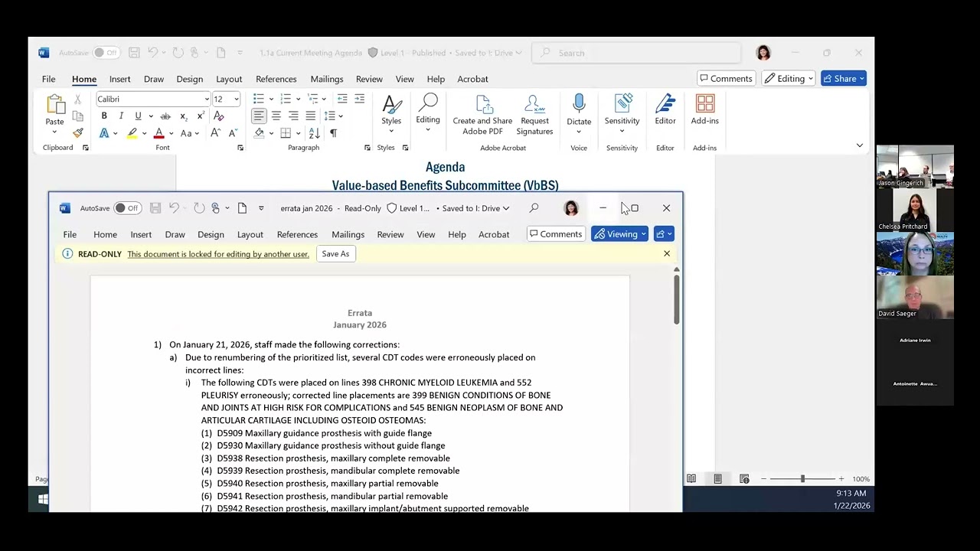This screenshot has width=980, height=551.
Task: Open the Editing search group in ribbon
Action: [x=428, y=113]
